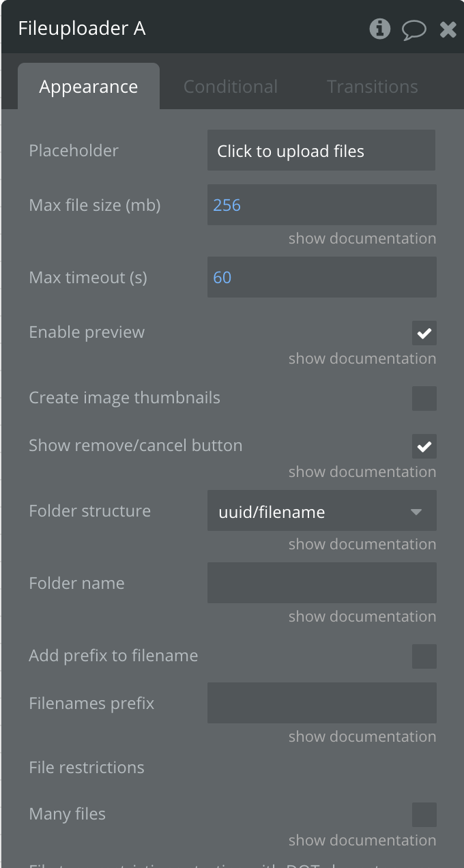Open the Conditional tab
Screen dimensions: 464x868
[231, 87]
